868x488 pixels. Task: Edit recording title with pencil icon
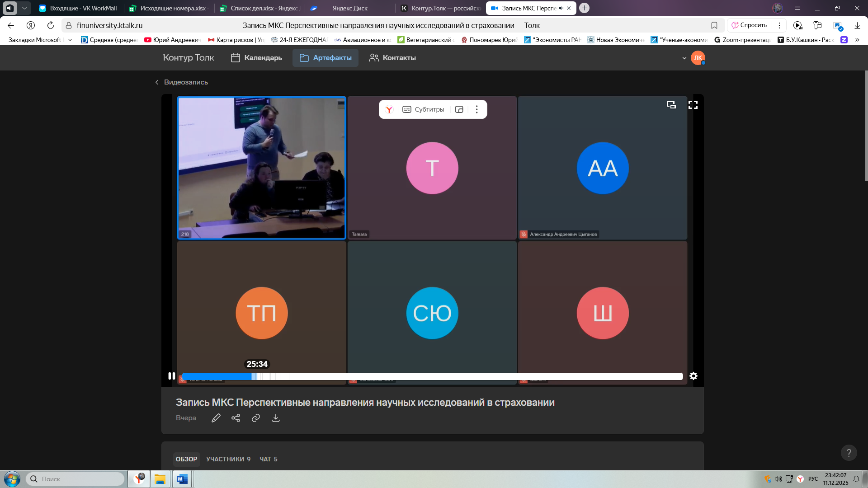216,418
